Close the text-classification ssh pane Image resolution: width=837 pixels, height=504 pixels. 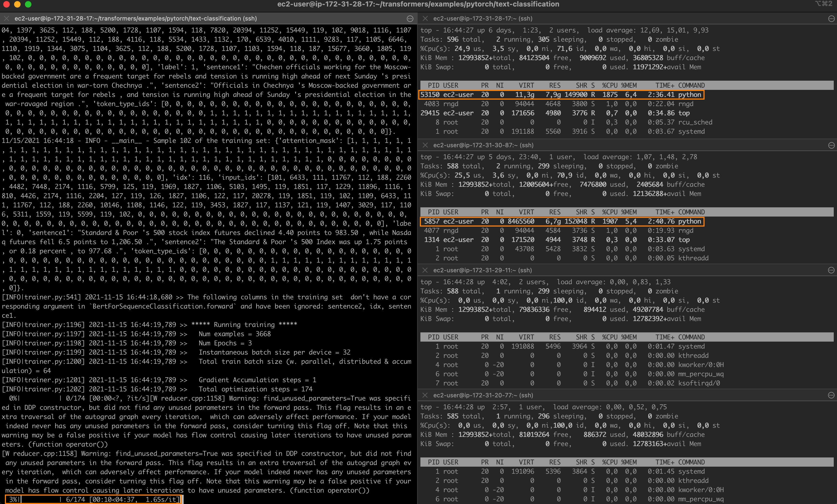[6, 19]
